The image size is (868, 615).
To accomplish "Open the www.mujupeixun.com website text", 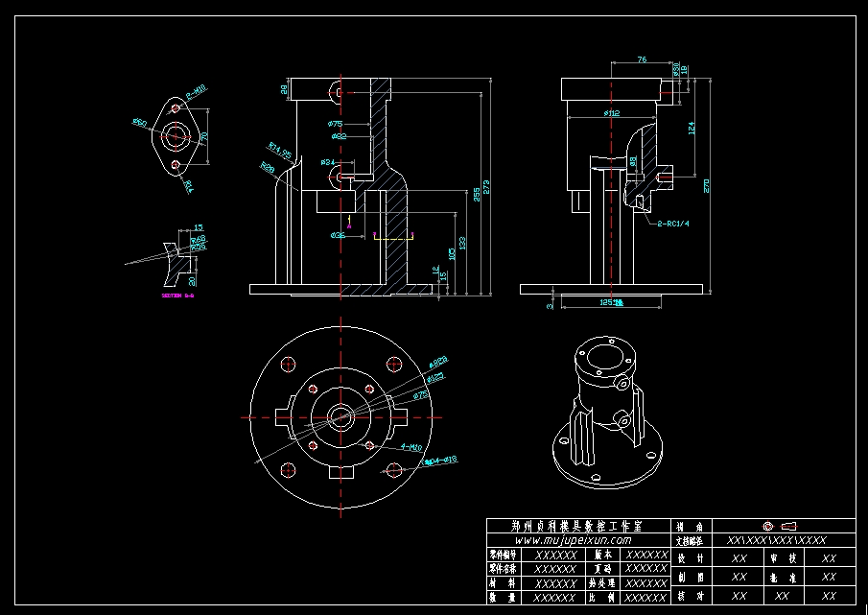I will (574, 539).
